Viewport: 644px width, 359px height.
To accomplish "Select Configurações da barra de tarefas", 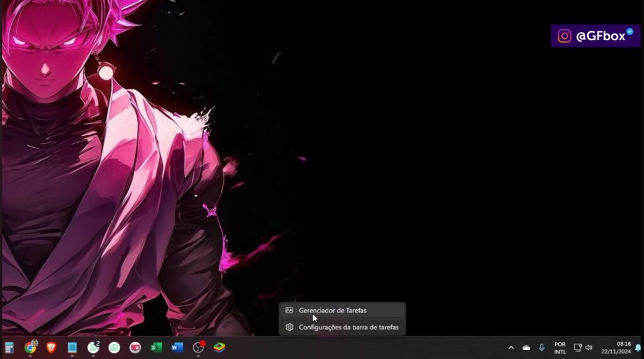I will [x=342, y=328].
